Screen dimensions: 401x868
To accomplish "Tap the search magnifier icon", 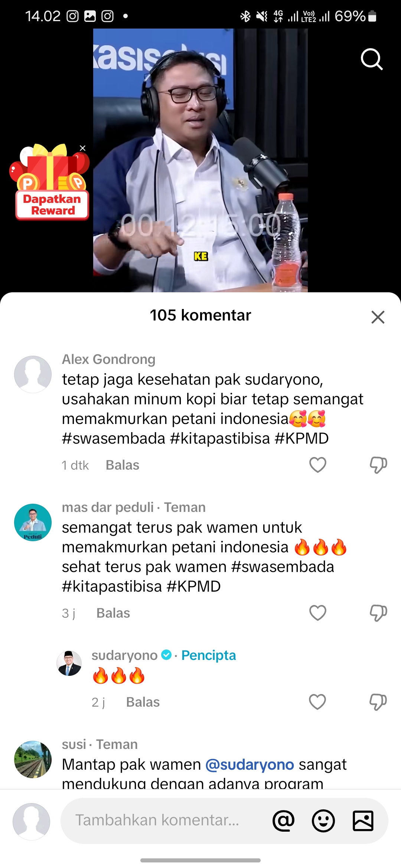I will point(372,59).
